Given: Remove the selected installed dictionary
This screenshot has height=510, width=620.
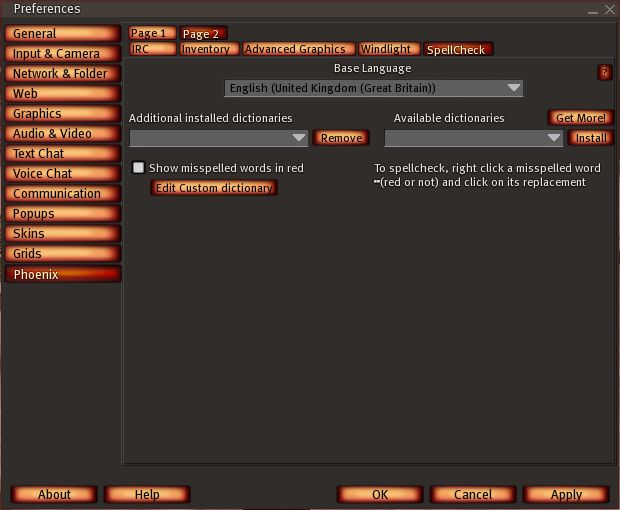Looking at the screenshot, I should pyautogui.click(x=341, y=138).
